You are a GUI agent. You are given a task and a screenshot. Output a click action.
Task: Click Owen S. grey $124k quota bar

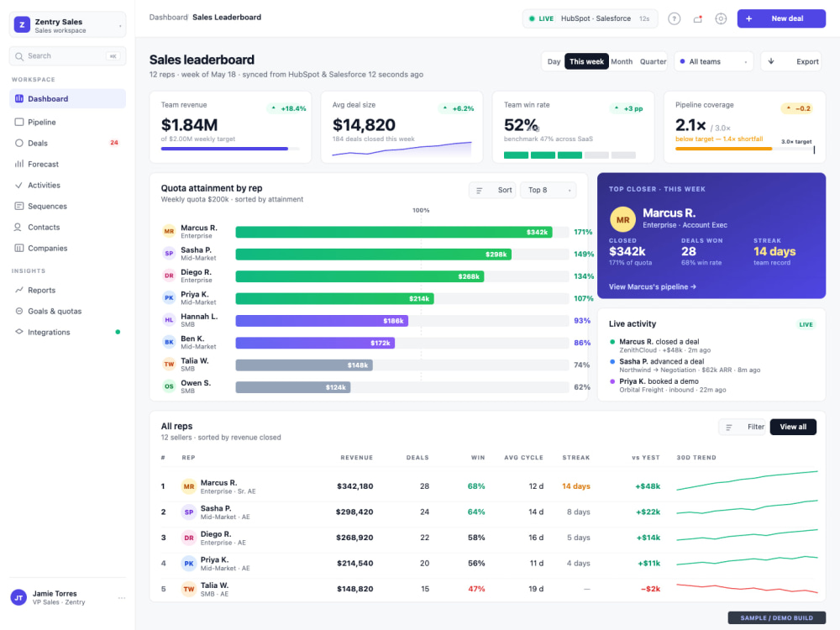(293, 387)
